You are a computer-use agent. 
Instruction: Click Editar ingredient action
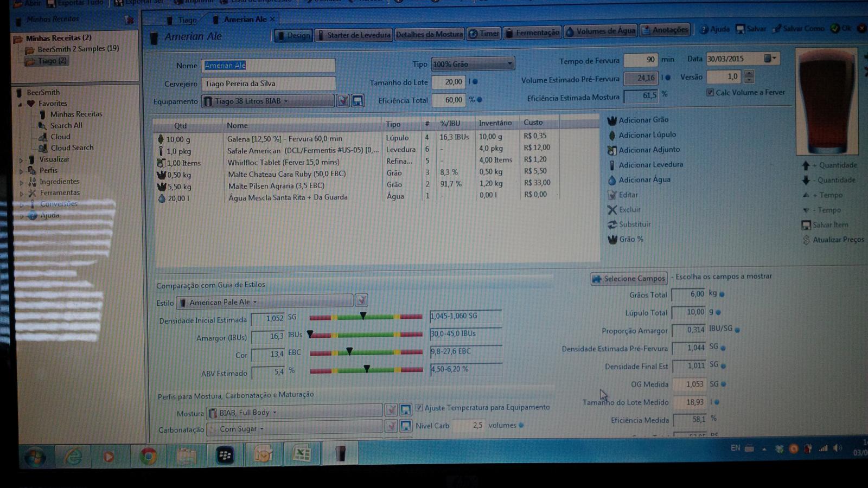click(623, 195)
